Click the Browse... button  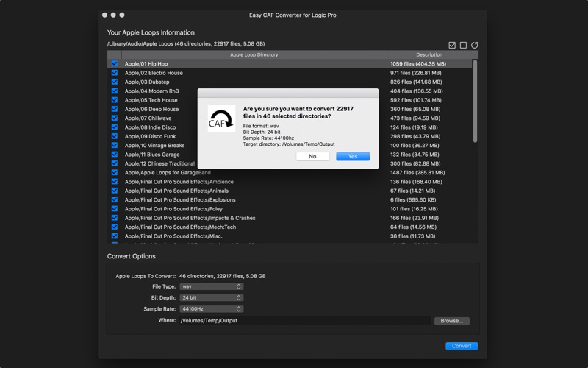(x=452, y=321)
